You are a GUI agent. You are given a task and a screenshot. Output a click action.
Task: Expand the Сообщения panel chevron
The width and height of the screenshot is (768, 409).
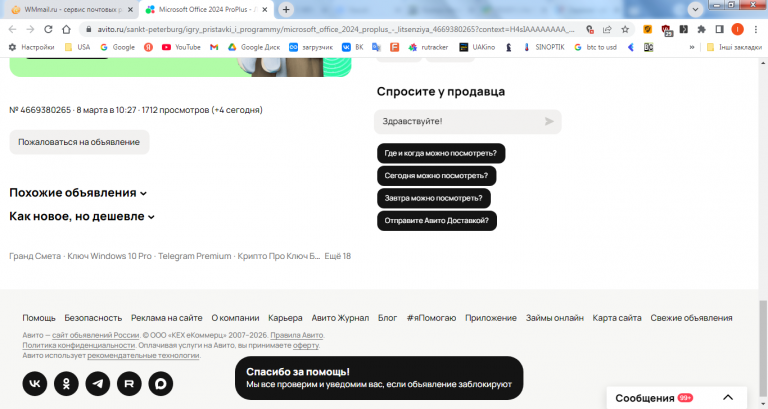point(728,398)
